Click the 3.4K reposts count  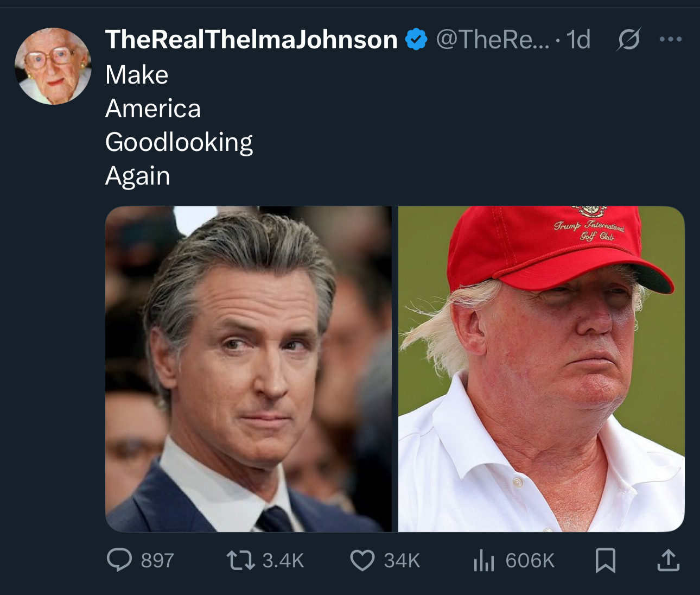coord(283,560)
